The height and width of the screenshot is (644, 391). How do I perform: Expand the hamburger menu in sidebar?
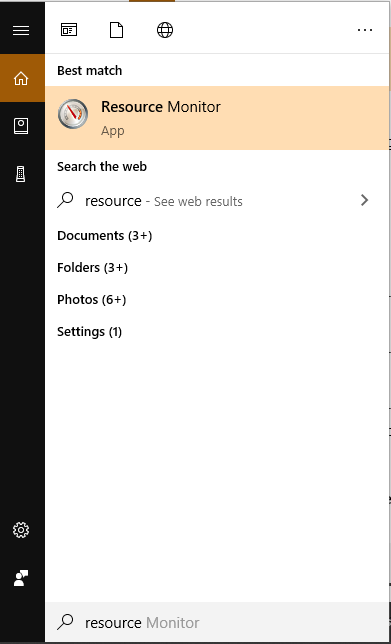(x=21, y=30)
